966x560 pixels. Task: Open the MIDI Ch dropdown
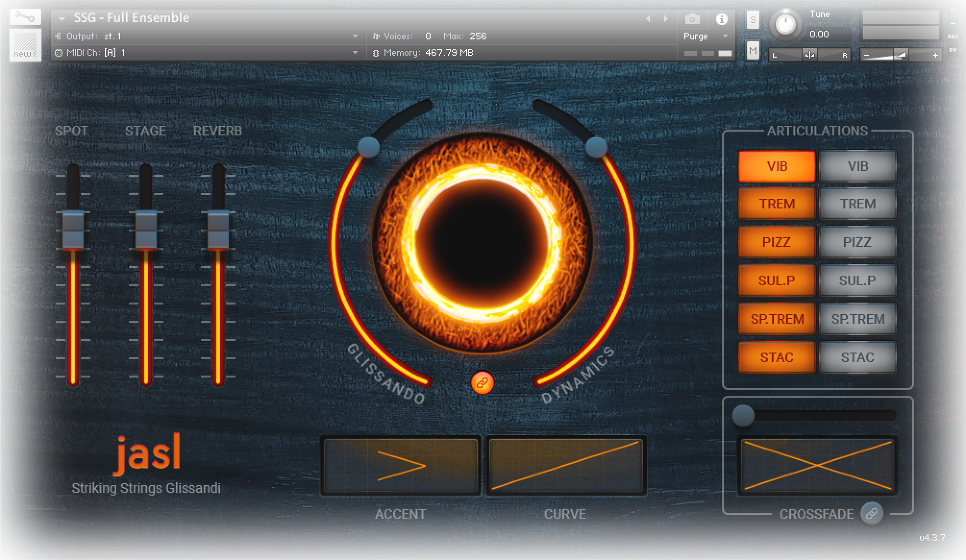[x=207, y=52]
